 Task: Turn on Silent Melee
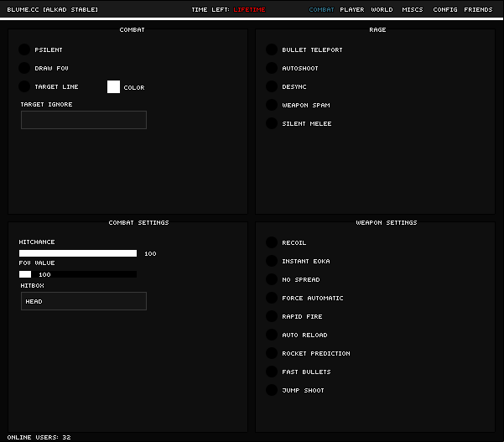272,123
